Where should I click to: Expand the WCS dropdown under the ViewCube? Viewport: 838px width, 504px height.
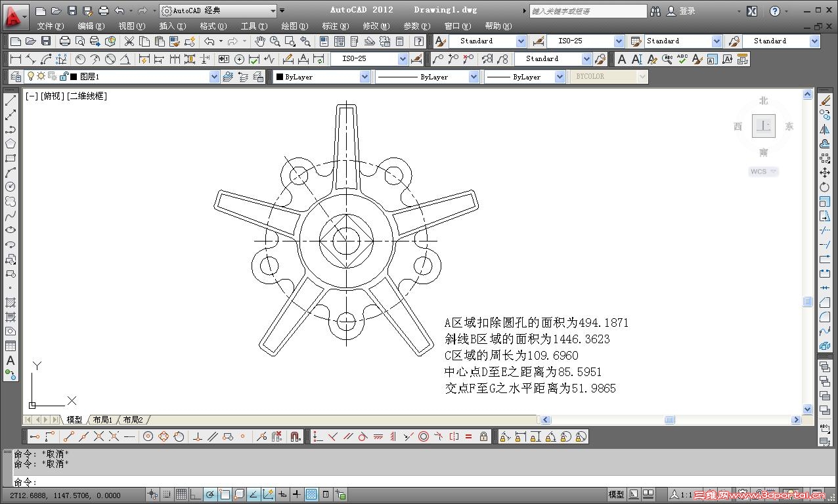(764, 171)
